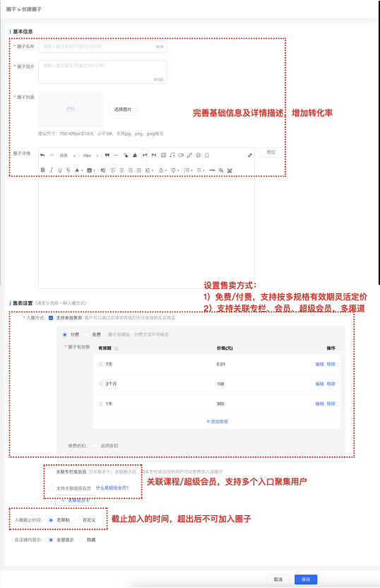This screenshot has width=380, height=588.
Task: Click the blue 保存 save button
Action: 306,580
